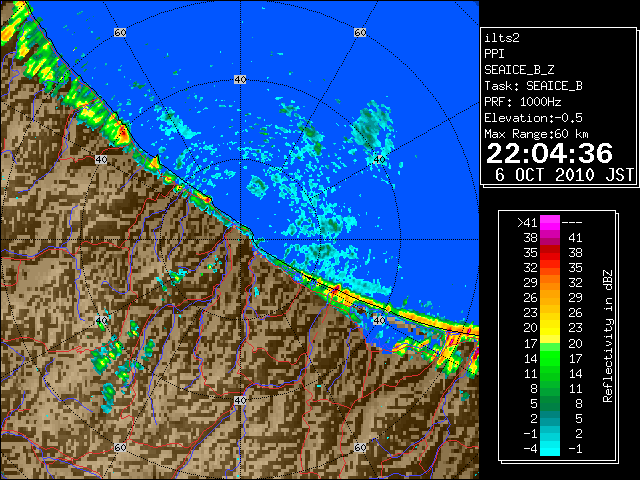Click the "PPI" scan type label
The image size is (640, 480).
tap(494, 54)
